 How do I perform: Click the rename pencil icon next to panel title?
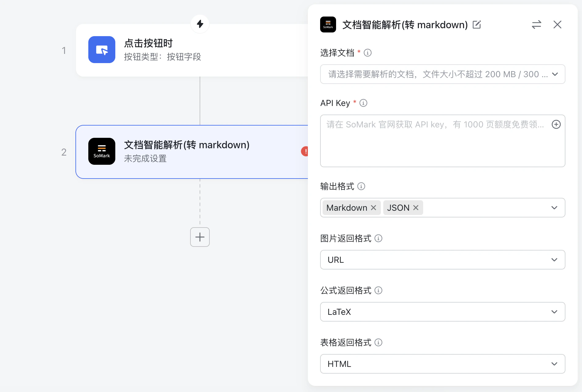click(x=477, y=25)
